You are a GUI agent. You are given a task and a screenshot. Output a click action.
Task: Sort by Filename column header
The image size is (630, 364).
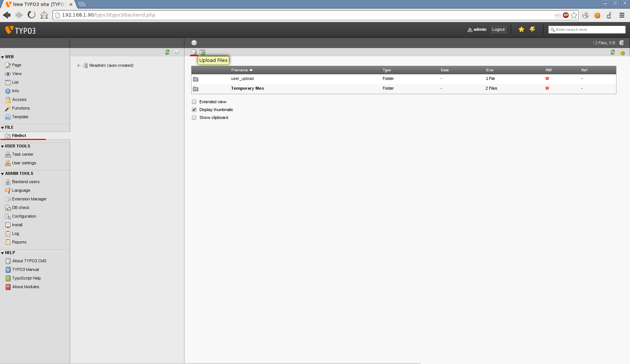click(x=240, y=70)
